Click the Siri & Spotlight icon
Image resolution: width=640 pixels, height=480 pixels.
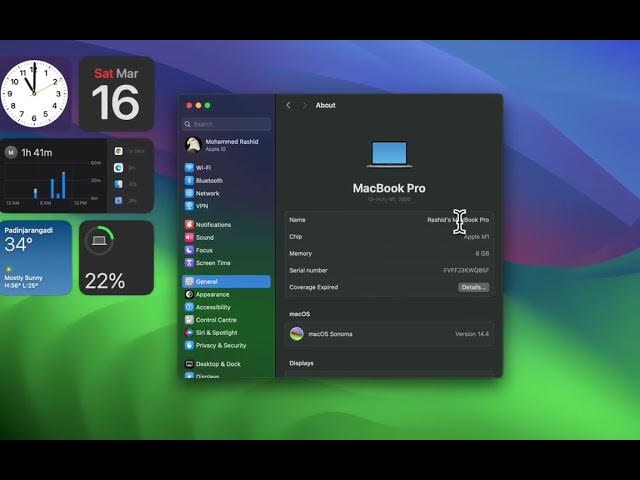189,333
